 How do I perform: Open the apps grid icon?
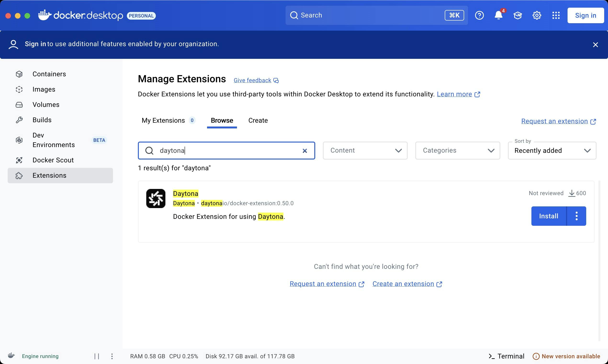(556, 15)
